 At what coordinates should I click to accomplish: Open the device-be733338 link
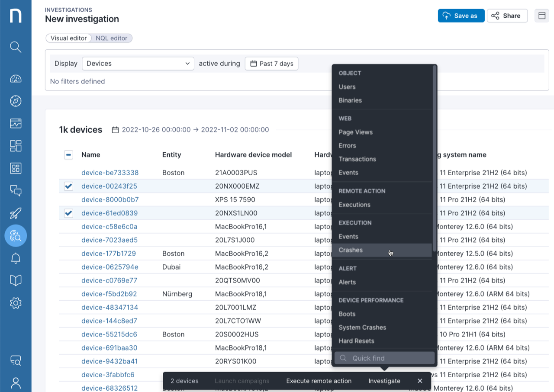110,173
